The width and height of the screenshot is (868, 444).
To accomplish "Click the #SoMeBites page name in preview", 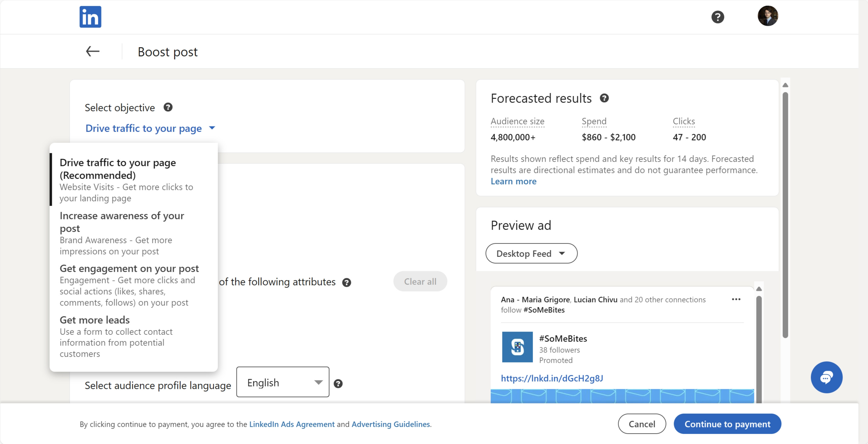I will coord(563,338).
